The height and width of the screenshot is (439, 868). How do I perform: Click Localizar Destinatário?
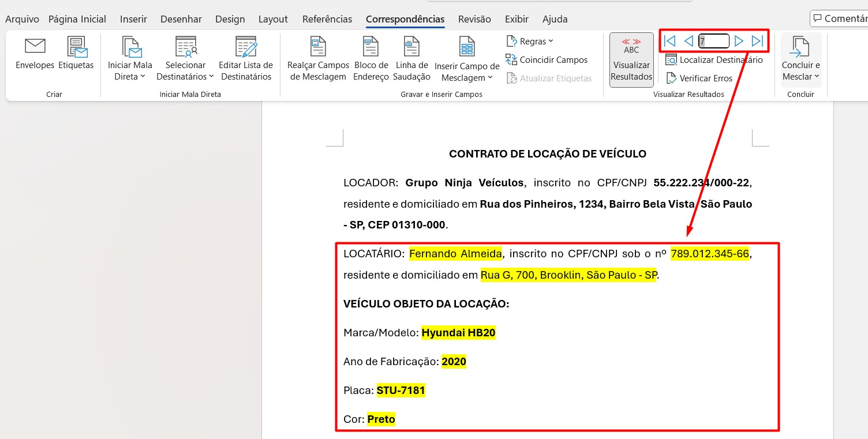(714, 60)
